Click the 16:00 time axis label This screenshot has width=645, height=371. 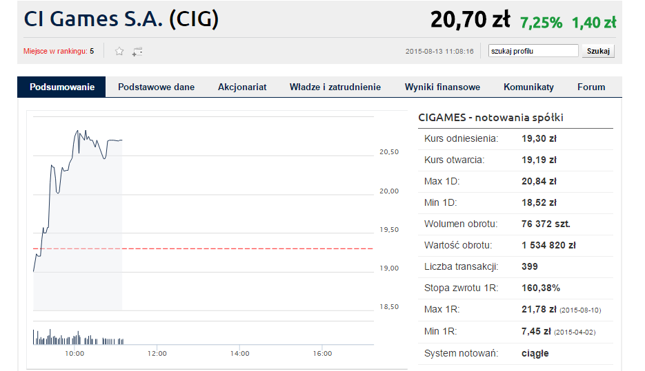(x=322, y=353)
